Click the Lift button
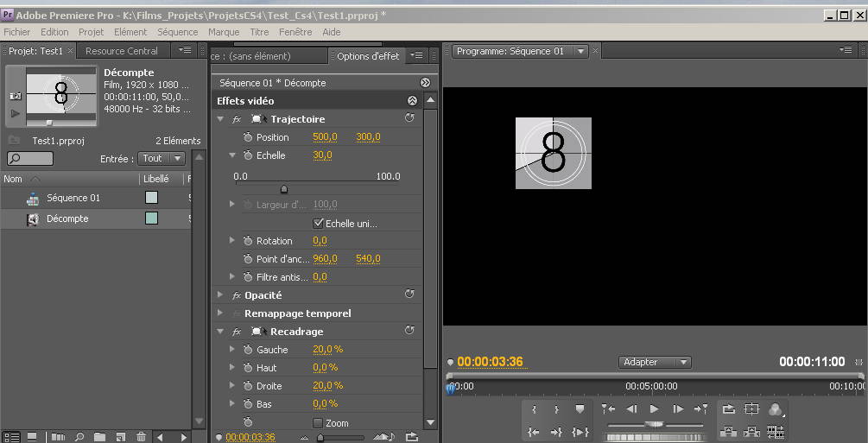Image resolution: width=868 pixels, height=443 pixels. tap(729, 432)
